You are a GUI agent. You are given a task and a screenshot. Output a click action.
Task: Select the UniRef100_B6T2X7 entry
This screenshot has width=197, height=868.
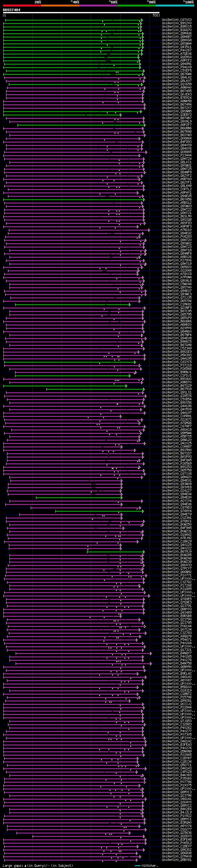(177, 108)
